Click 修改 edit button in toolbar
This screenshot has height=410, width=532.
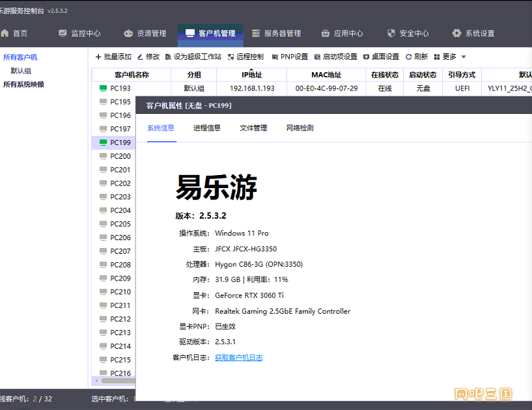(148, 57)
